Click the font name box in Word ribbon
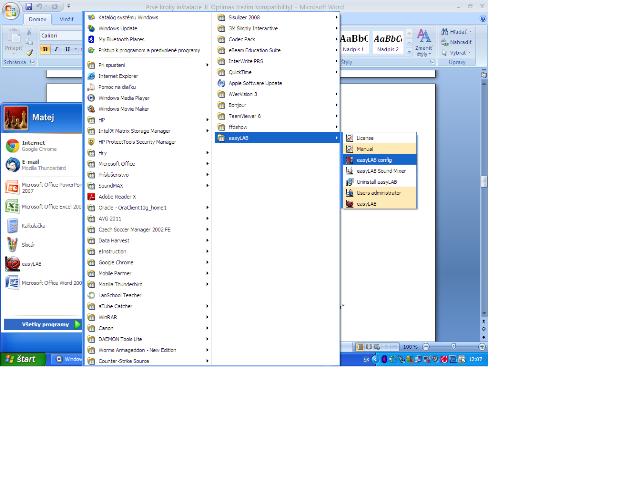Viewport: 620px width, 480px height. coord(61,36)
